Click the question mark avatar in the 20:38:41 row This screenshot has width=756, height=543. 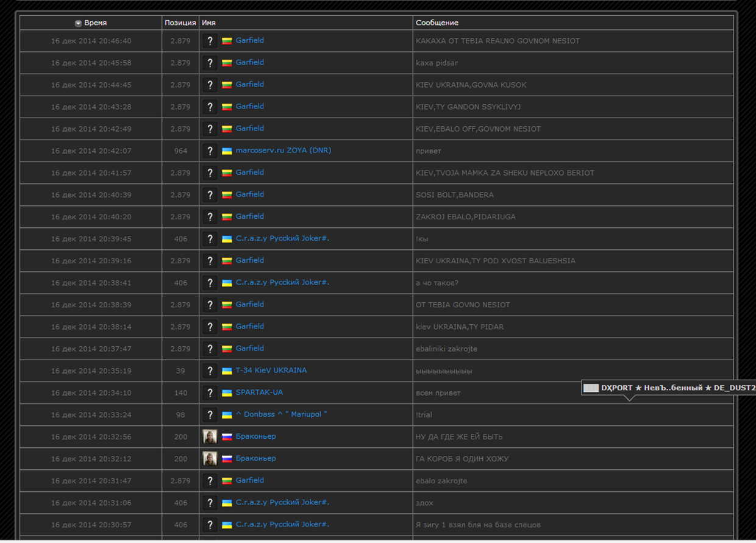[x=210, y=283]
